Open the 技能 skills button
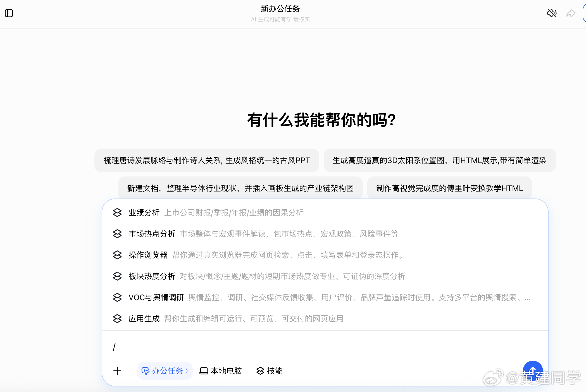The image size is (586, 392). coord(270,371)
